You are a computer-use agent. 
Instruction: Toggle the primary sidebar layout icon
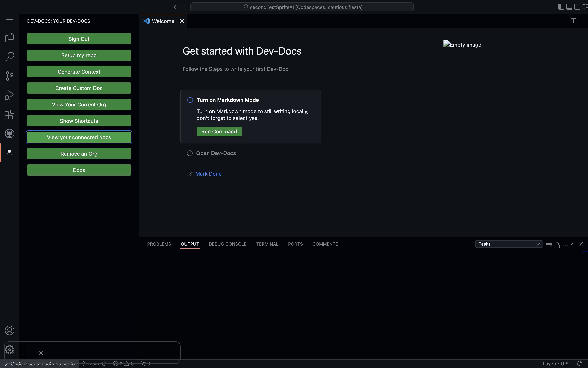pos(561,7)
